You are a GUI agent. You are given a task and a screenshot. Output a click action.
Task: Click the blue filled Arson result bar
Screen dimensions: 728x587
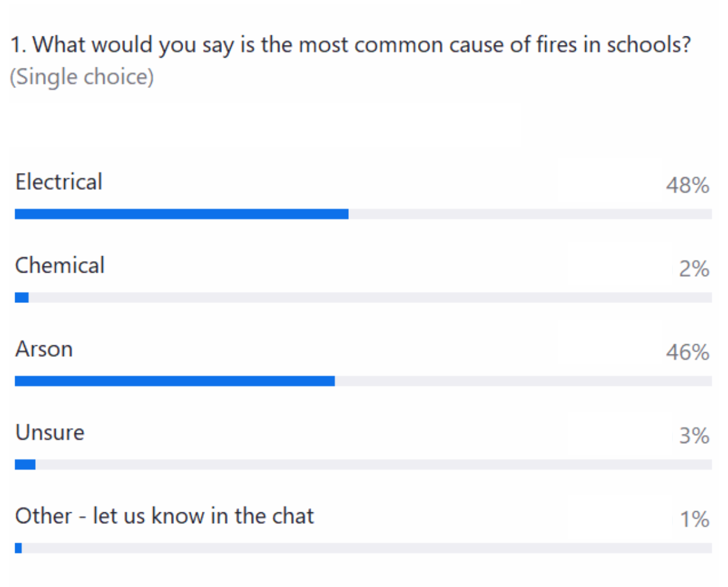click(x=175, y=381)
